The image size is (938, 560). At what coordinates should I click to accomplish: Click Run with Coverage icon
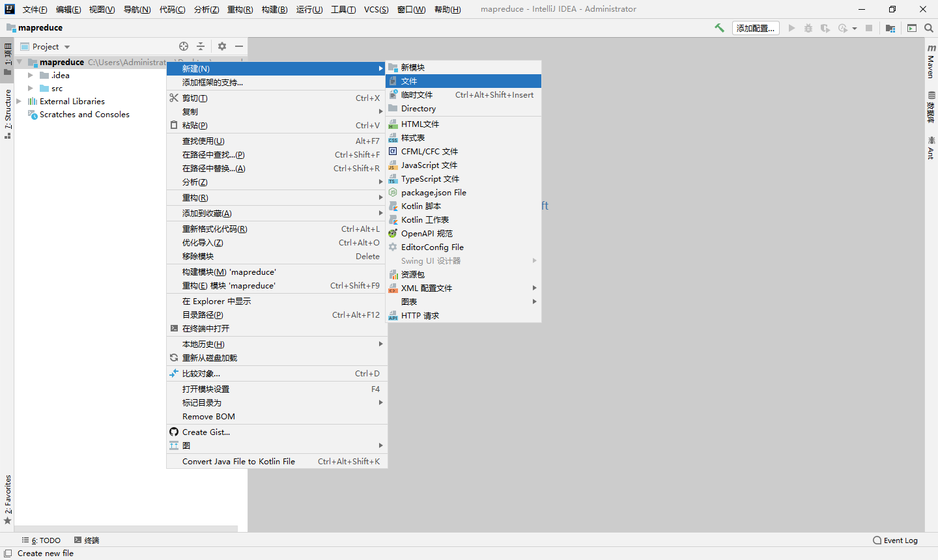pos(825,28)
